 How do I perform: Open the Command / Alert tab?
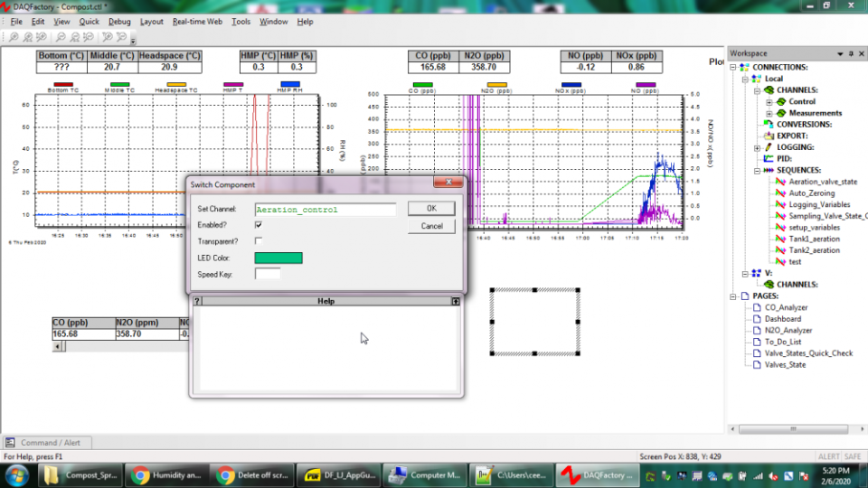(x=46, y=443)
